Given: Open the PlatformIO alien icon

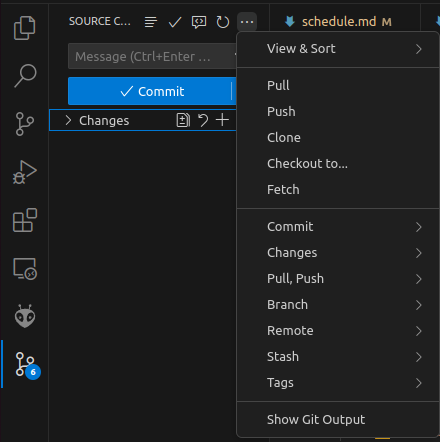Looking at the screenshot, I should coord(25,316).
